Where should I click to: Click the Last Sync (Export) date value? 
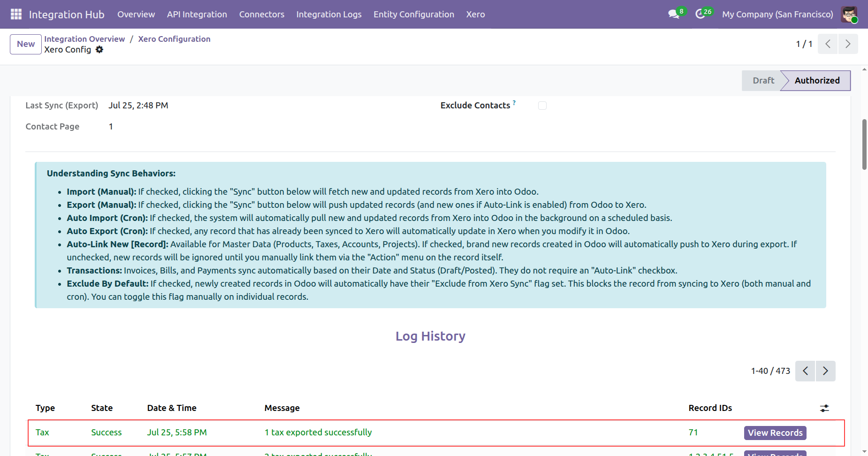(138, 106)
